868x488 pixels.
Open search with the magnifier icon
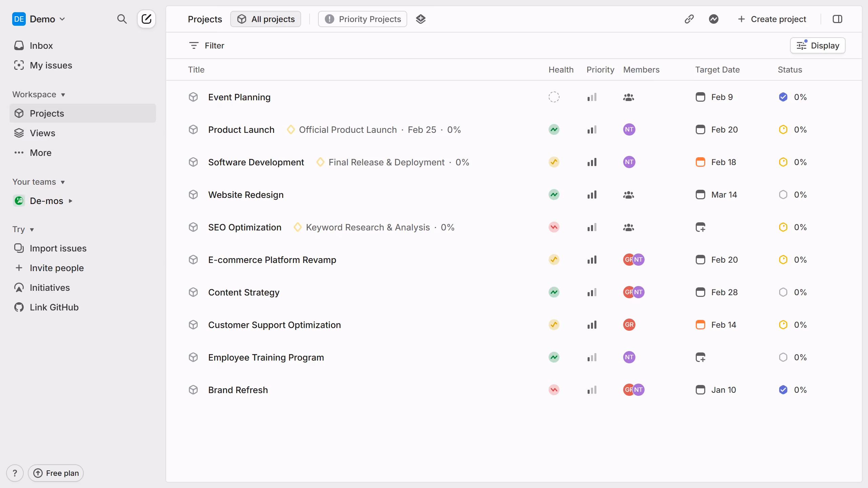coord(122,19)
